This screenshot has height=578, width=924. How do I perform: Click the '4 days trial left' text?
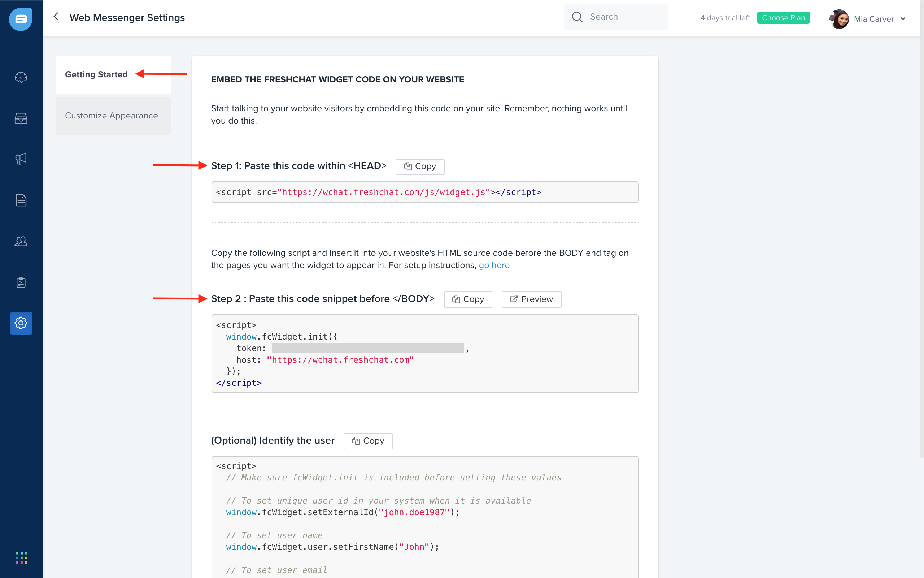coord(725,18)
